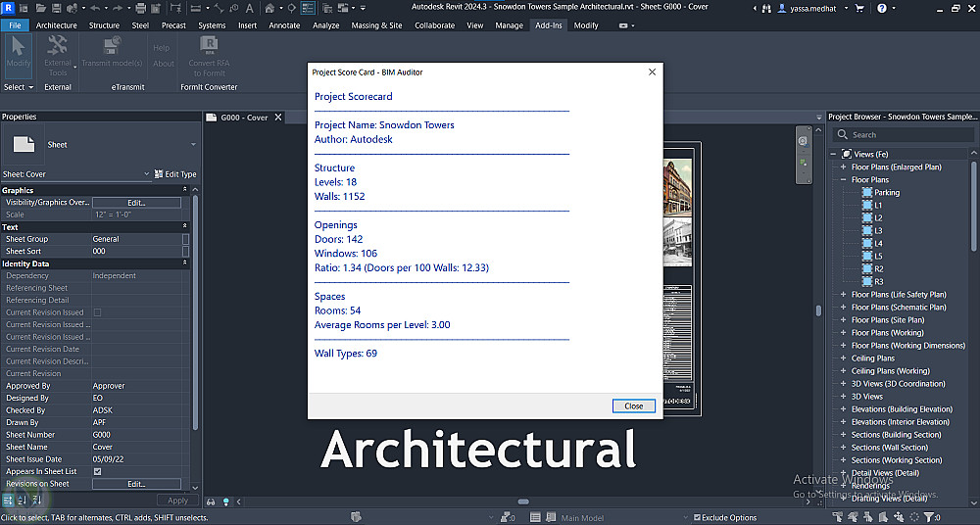Collapse the Views (Fe) root node
The height and width of the screenshot is (525, 980).
click(x=833, y=154)
